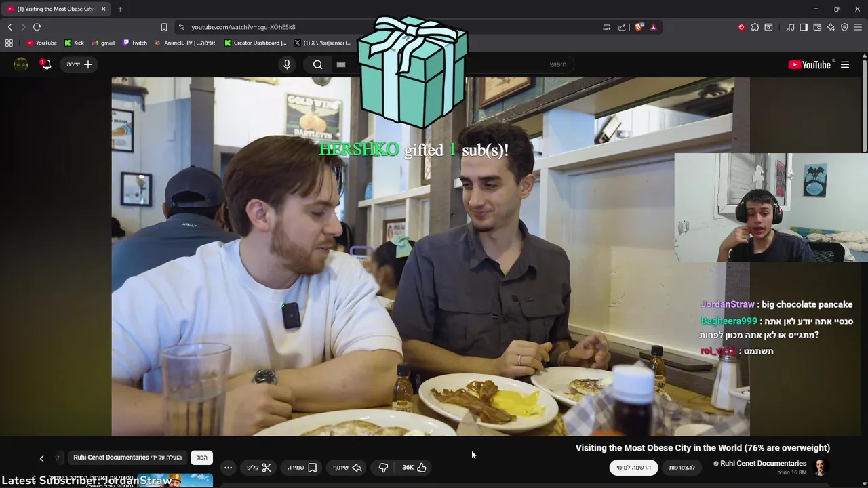The height and width of the screenshot is (488, 868).
Task: Open the share icon in address bar
Action: (622, 27)
